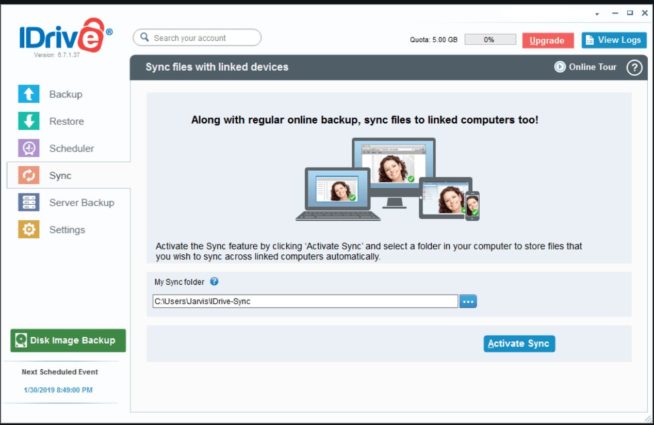
Task: Click the Online Tour play icon
Action: pos(560,67)
